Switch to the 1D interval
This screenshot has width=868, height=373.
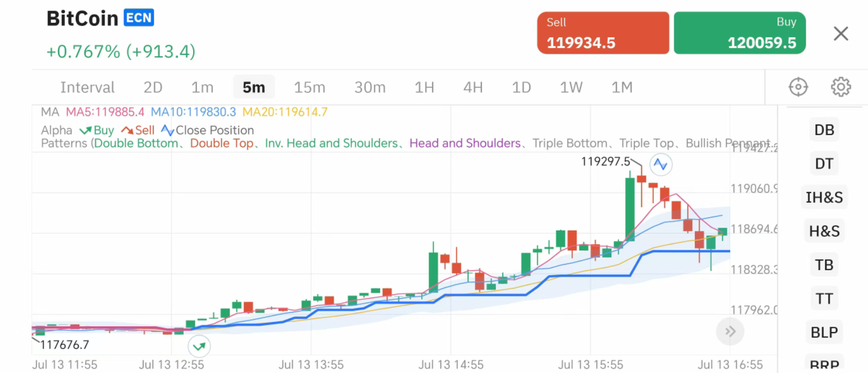click(521, 87)
